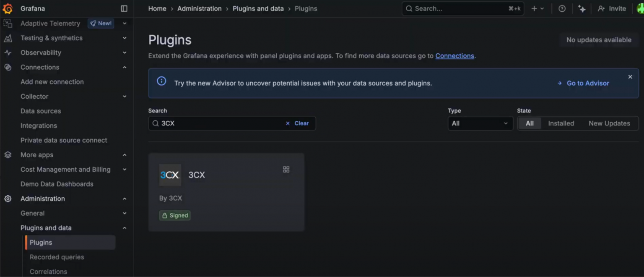The height and width of the screenshot is (277, 644).
Task: Click the Observability heartbeat icon
Action: [x=8, y=53]
